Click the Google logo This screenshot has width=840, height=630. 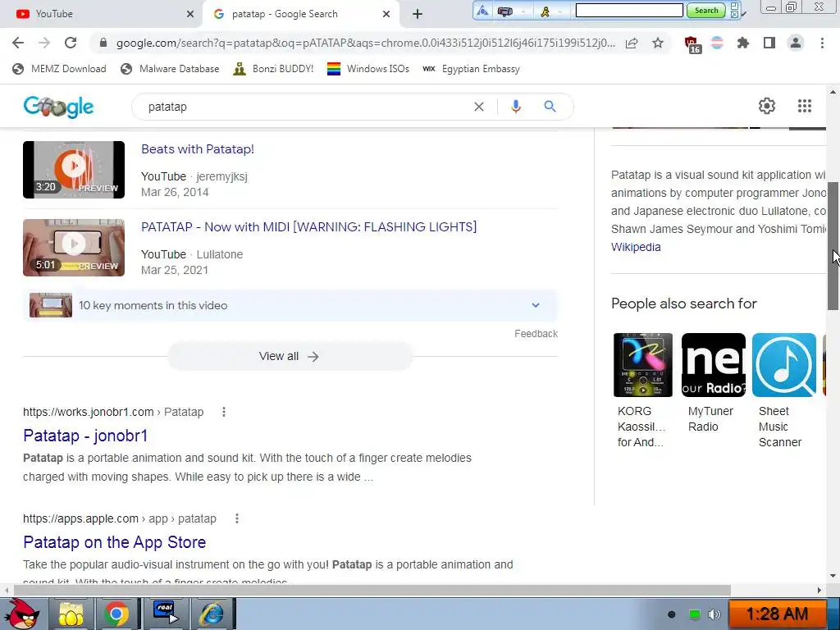tap(58, 107)
